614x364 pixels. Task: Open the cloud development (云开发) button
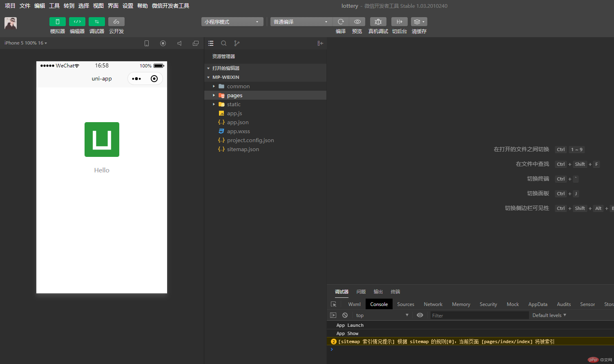pyautogui.click(x=116, y=22)
